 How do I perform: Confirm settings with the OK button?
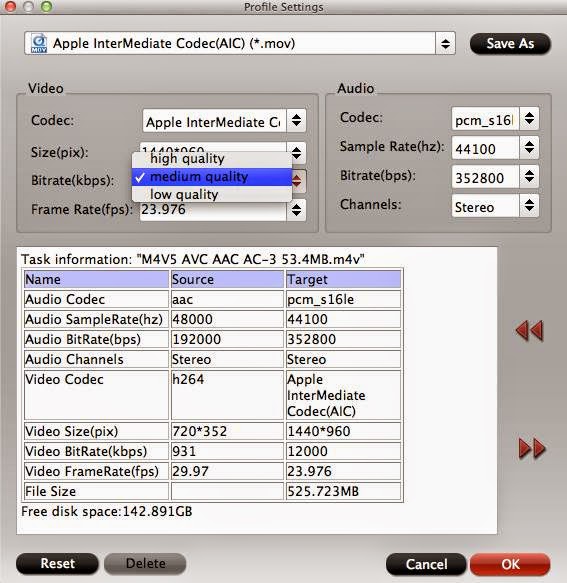click(x=510, y=564)
